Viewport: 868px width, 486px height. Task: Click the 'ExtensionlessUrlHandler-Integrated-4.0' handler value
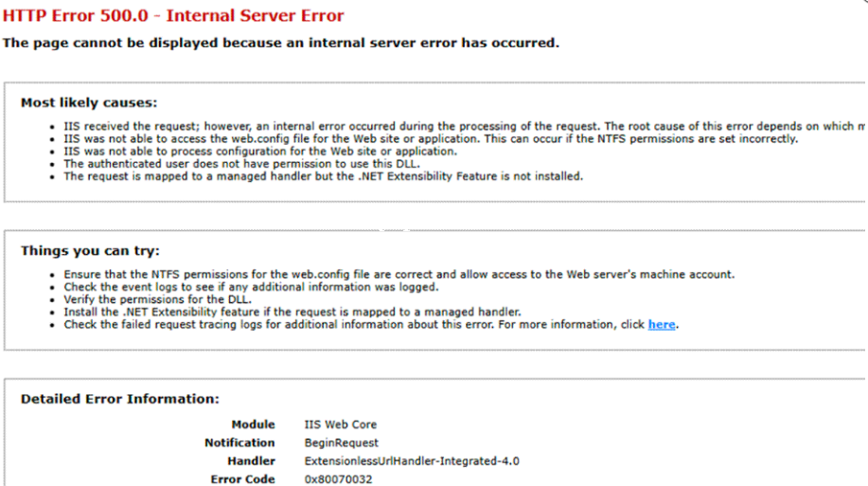412,461
